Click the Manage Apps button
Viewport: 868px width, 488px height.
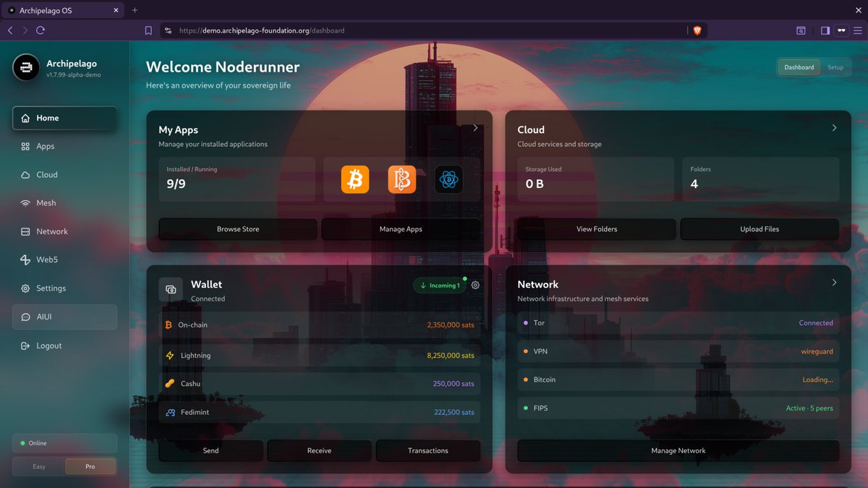coord(401,229)
